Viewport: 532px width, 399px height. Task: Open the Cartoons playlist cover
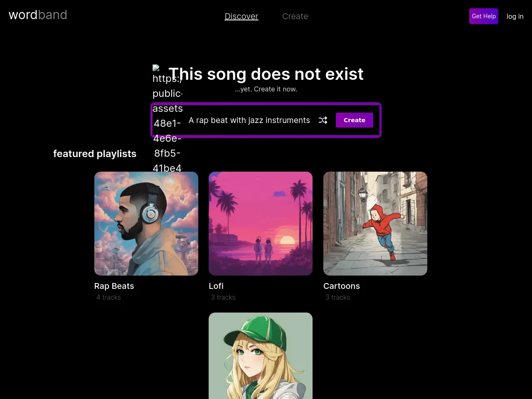(375, 224)
